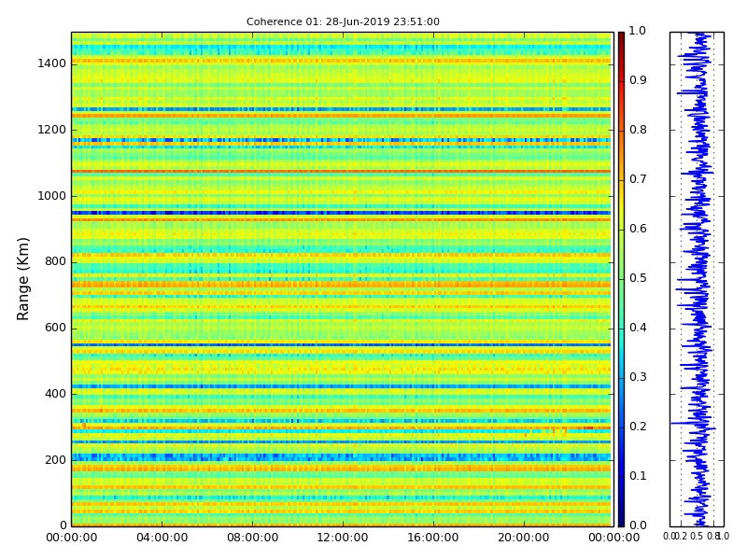This screenshot has height=560, width=747.
Task: Click the 20:00:00 time axis label
Action: click(x=524, y=538)
